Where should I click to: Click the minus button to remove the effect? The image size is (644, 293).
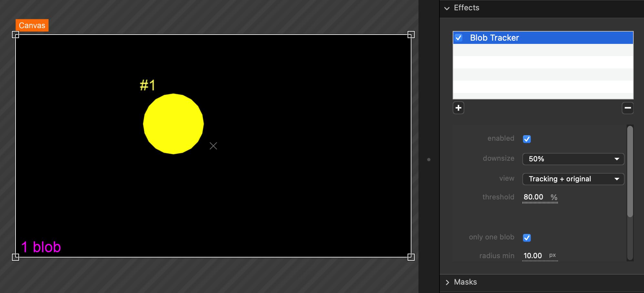628,108
